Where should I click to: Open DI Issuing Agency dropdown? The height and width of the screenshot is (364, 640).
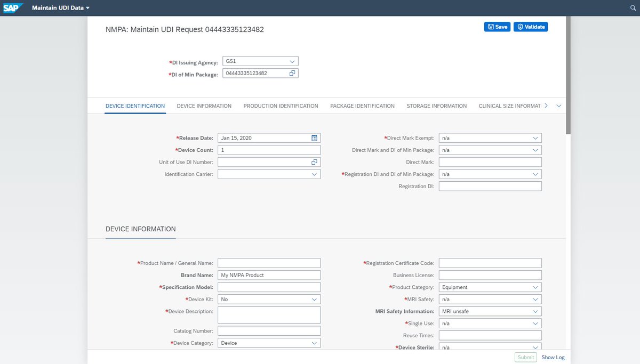tap(292, 61)
